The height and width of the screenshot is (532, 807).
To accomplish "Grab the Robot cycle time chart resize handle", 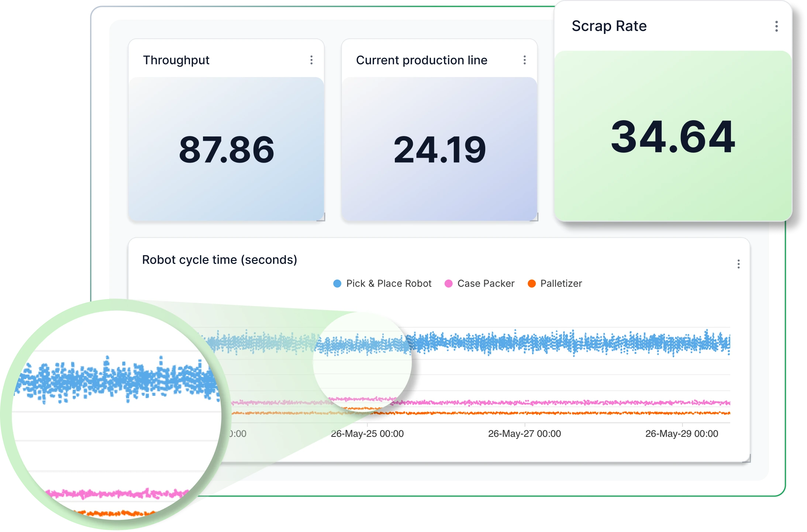I will coord(747,458).
